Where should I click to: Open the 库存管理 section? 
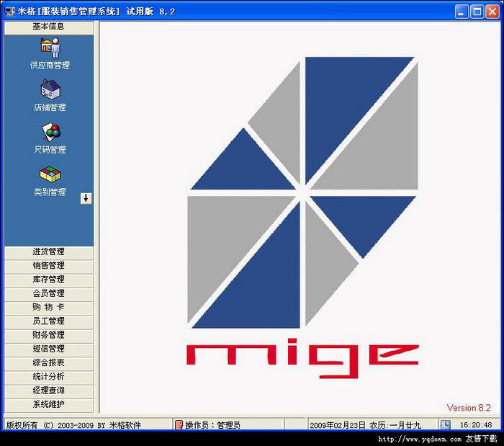pos(49,280)
